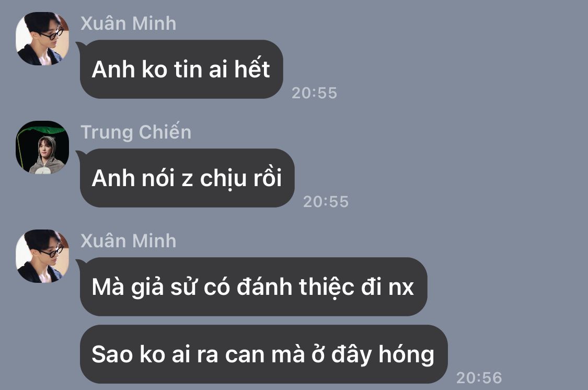Click the 20:56 timestamp on the last message
This screenshot has height=390, width=588.
[479, 377]
